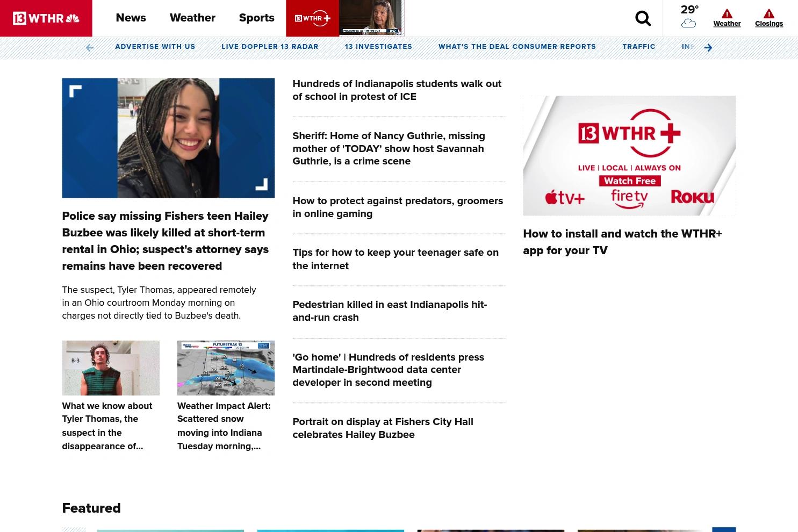798x532 pixels.
Task: Click the Closings label
Action: pyautogui.click(x=768, y=24)
